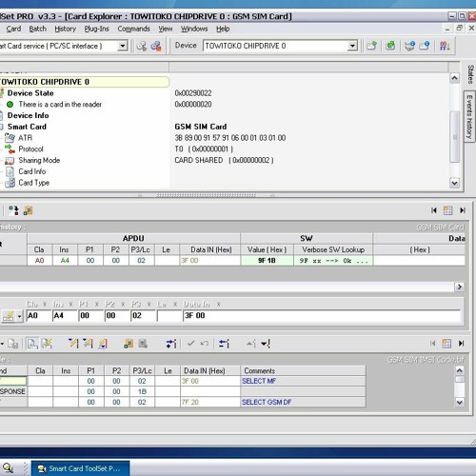Click the pencil send-command button

coord(9,316)
